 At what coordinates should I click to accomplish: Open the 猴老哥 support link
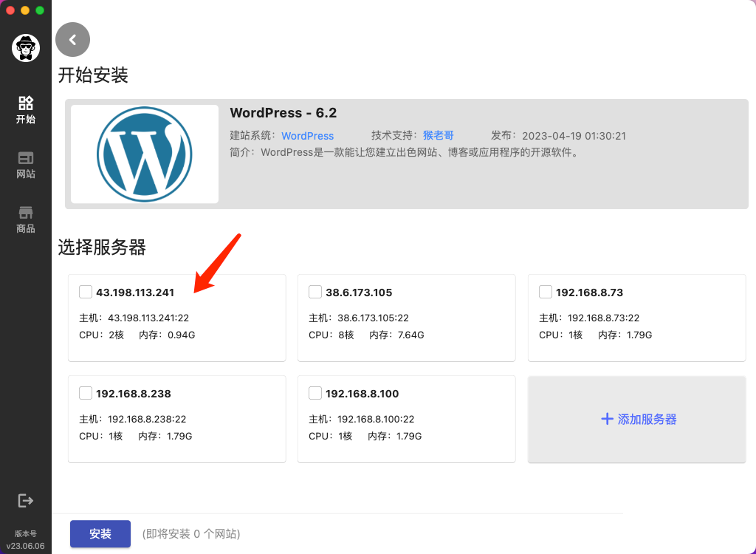(439, 136)
